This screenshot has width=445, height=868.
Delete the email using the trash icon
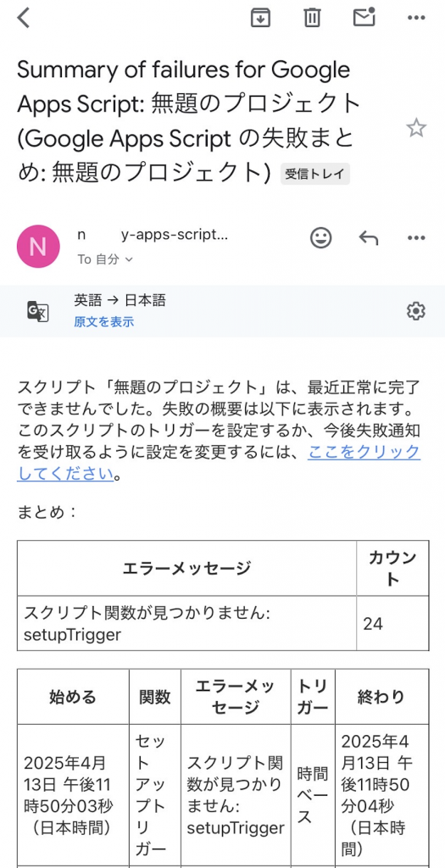pos(312,18)
